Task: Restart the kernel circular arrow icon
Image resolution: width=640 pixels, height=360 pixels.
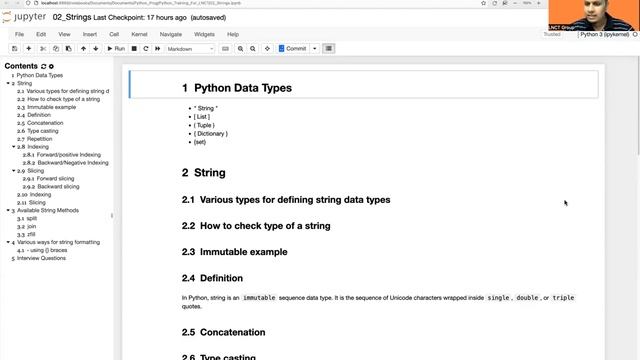Action: 146,49
